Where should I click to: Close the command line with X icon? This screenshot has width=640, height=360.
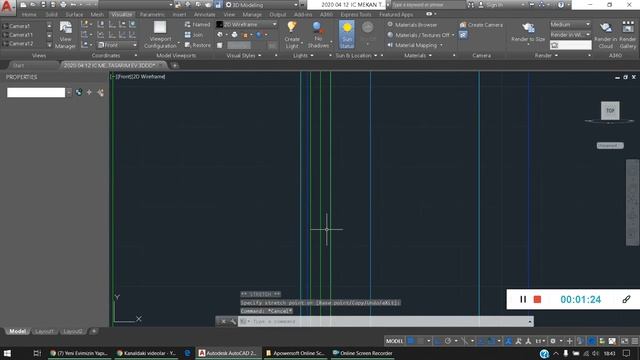(x=223, y=322)
